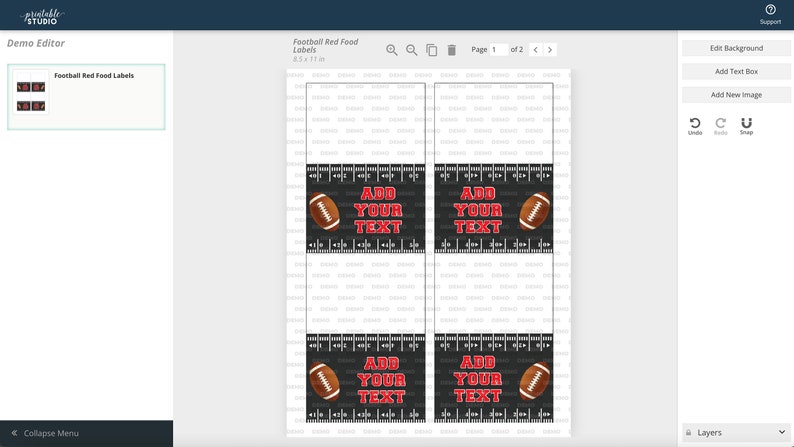This screenshot has height=447, width=794.
Task: Click the top-left football image
Action: [325, 211]
